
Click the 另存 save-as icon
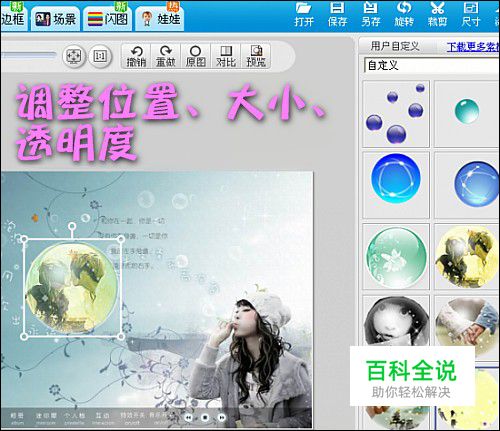pos(371,15)
